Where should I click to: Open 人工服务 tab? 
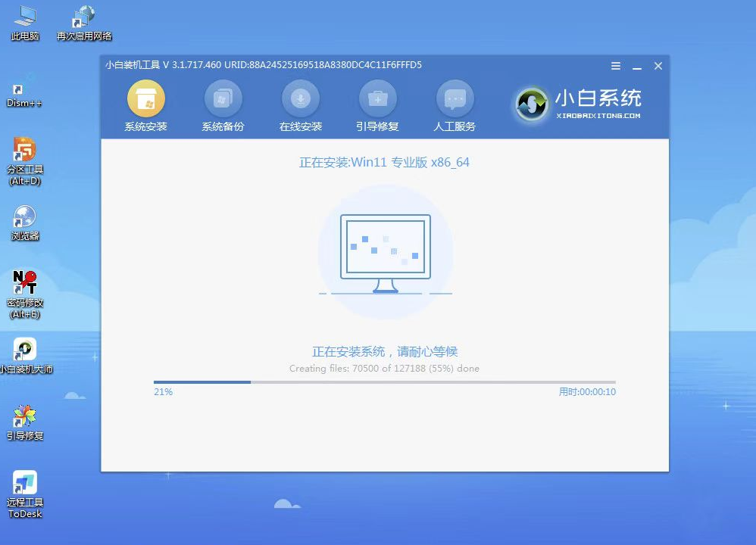click(455, 106)
